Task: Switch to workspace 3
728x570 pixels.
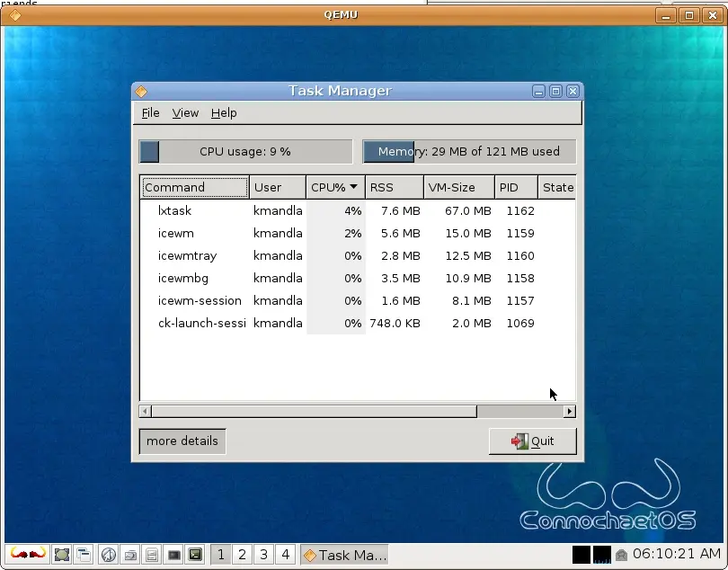Action: tap(263, 555)
